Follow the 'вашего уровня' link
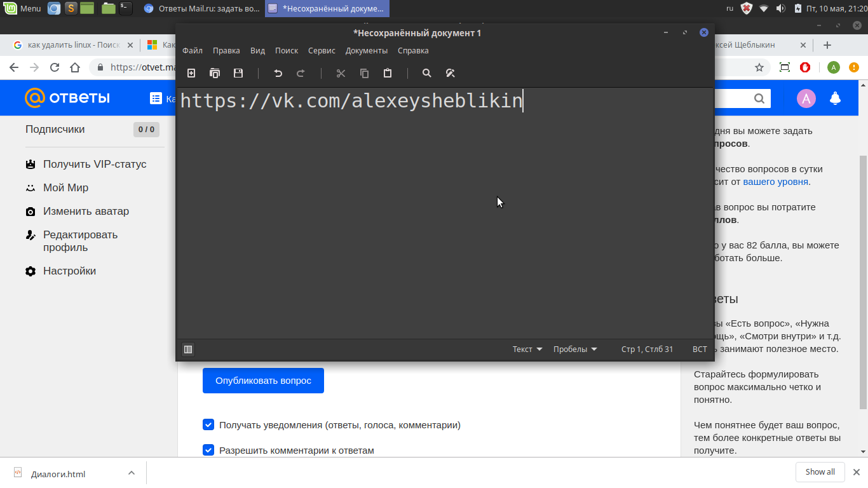 tap(775, 182)
